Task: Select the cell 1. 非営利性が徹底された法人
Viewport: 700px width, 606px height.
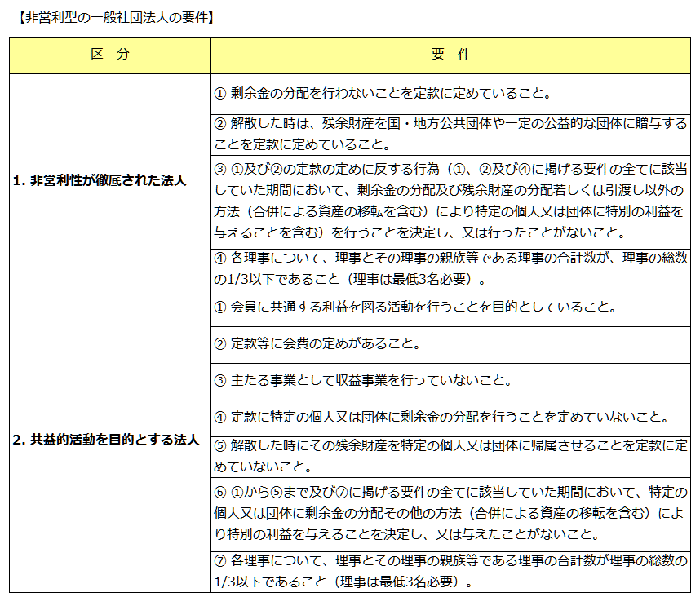Action: pos(110,182)
